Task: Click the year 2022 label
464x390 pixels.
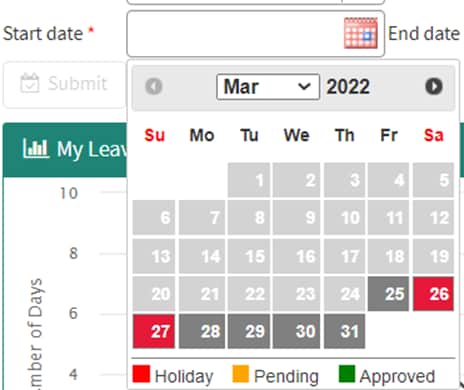Action: click(348, 87)
